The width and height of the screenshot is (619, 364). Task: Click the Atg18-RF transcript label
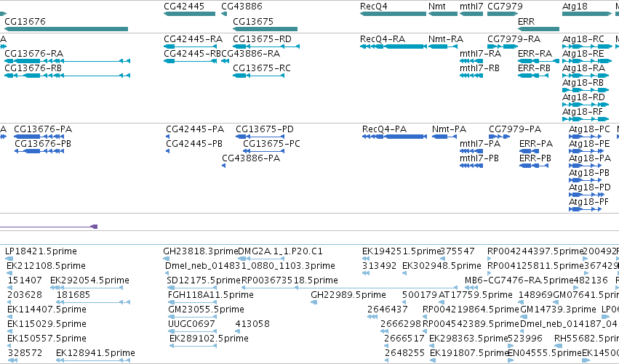[583, 112]
